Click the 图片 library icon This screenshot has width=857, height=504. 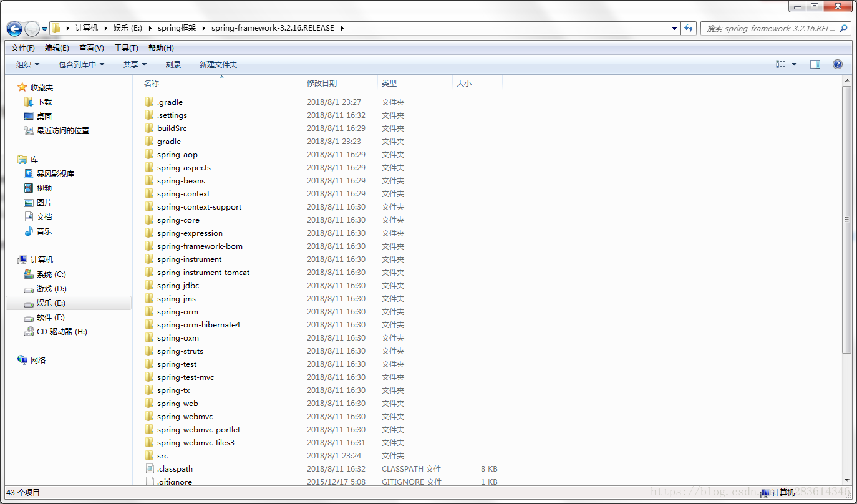click(29, 203)
